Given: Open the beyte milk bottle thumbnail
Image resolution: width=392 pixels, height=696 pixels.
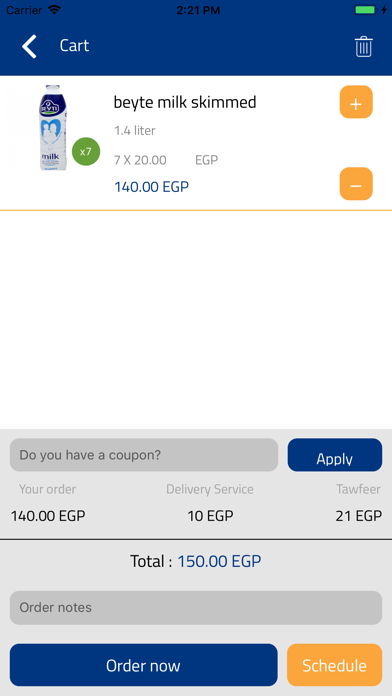Looking at the screenshot, I should (x=53, y=128).
